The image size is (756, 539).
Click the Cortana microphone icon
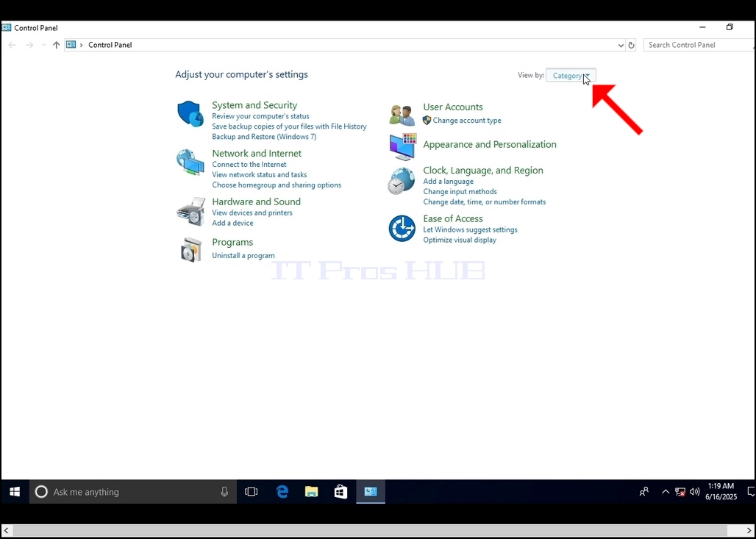coord(224,492)
